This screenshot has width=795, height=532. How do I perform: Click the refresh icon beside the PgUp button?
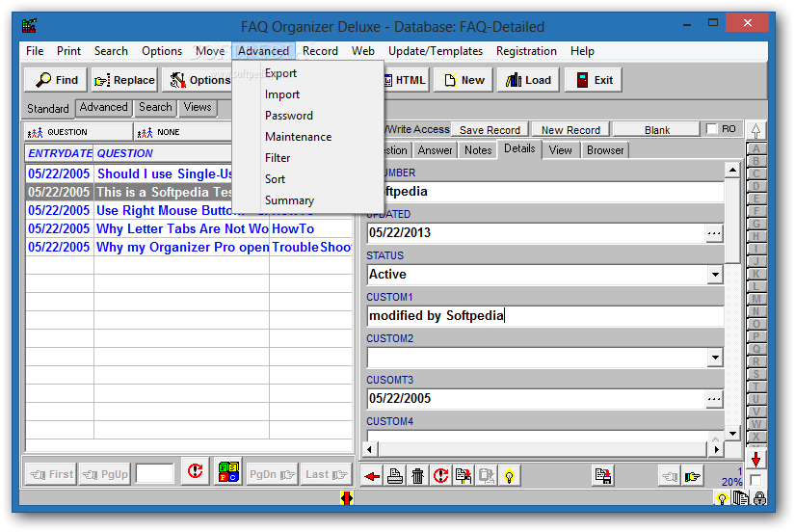pos(196,472)
